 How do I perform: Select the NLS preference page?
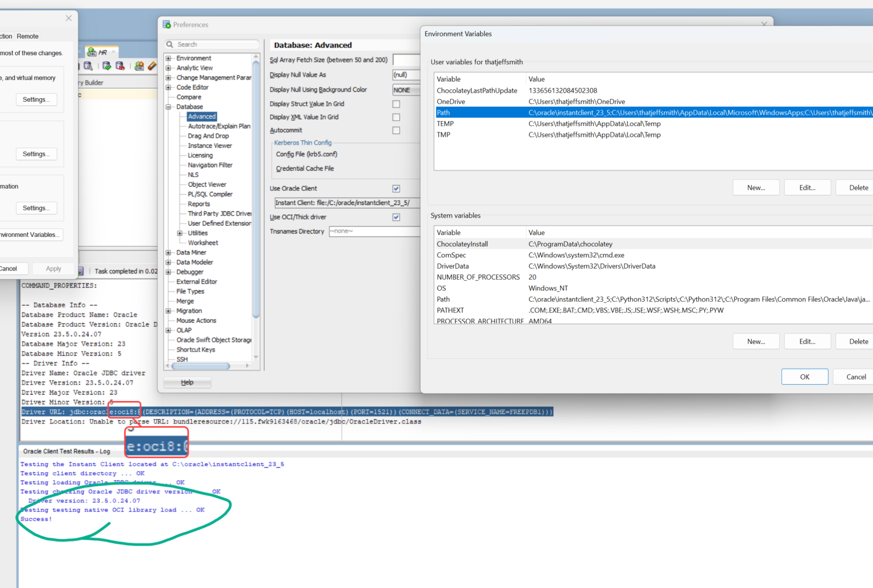[193, 174]
